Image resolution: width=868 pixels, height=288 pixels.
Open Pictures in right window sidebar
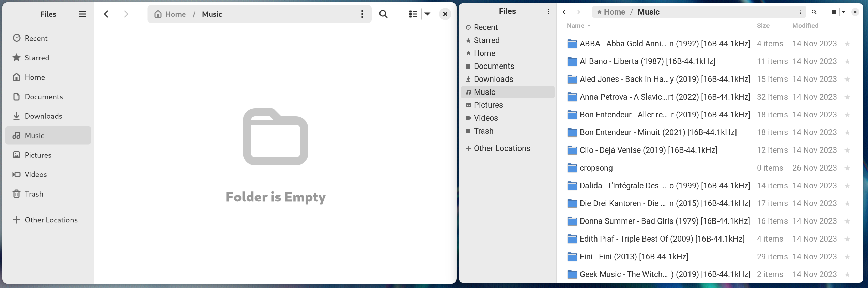point(508,105)
